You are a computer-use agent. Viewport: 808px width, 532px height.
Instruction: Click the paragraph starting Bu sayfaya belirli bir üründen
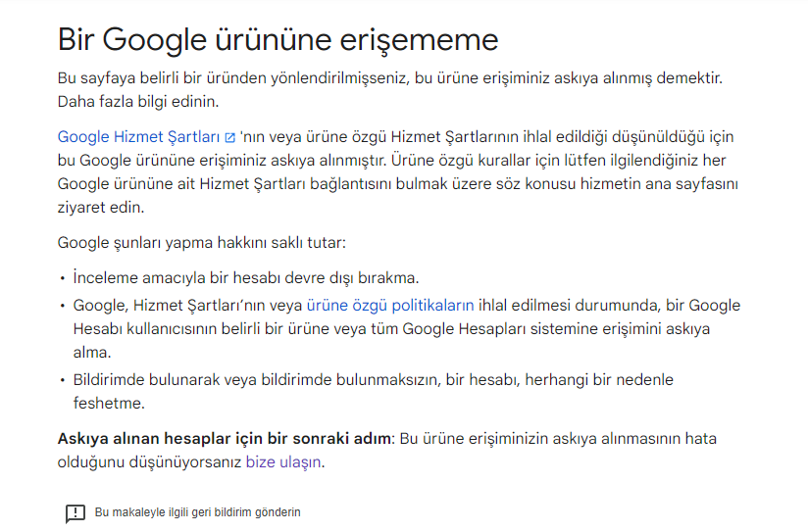[390, 89]
